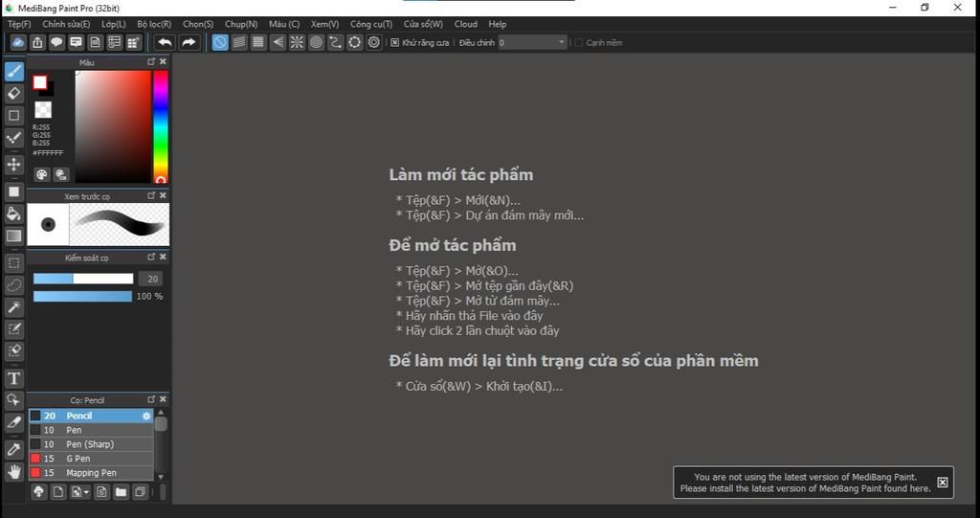980x518 pixels.
Task: Click the cloud save icon in toolbar
Action: (18, 42)
